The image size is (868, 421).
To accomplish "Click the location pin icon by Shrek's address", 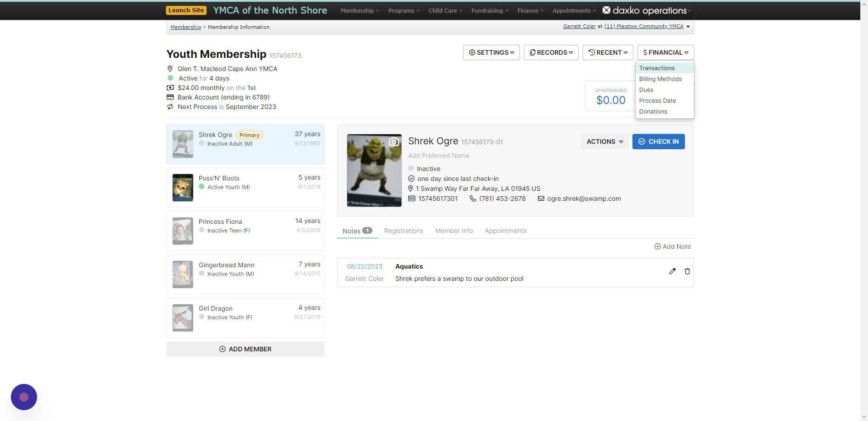I will [x=410, y=189].
